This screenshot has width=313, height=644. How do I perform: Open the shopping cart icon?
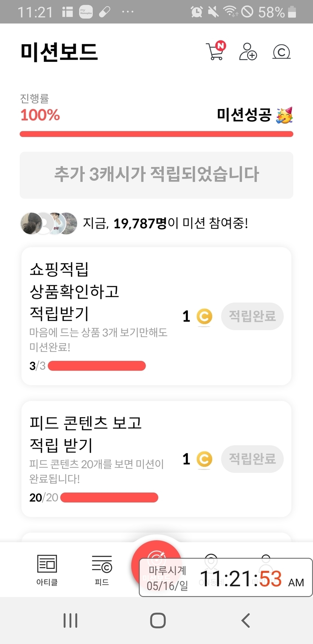point(215,52)
